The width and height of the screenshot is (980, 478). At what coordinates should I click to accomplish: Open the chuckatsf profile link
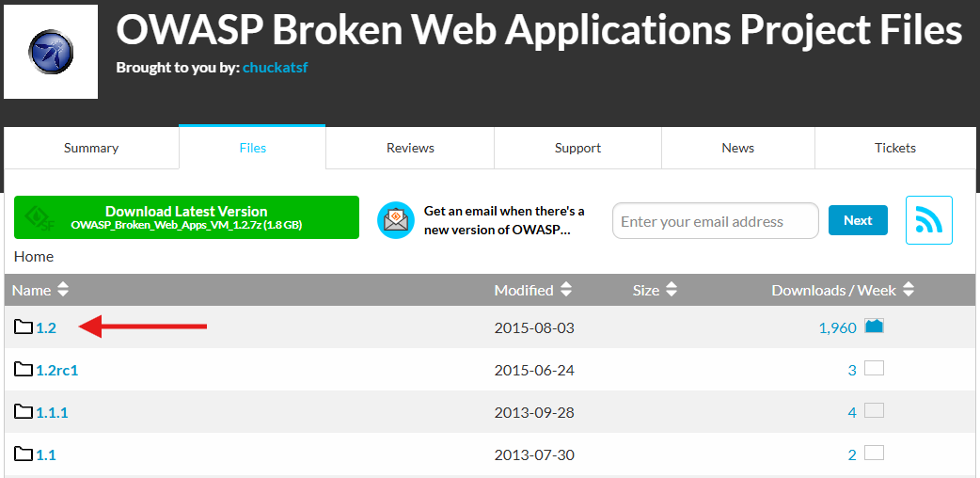click(275, 67)
